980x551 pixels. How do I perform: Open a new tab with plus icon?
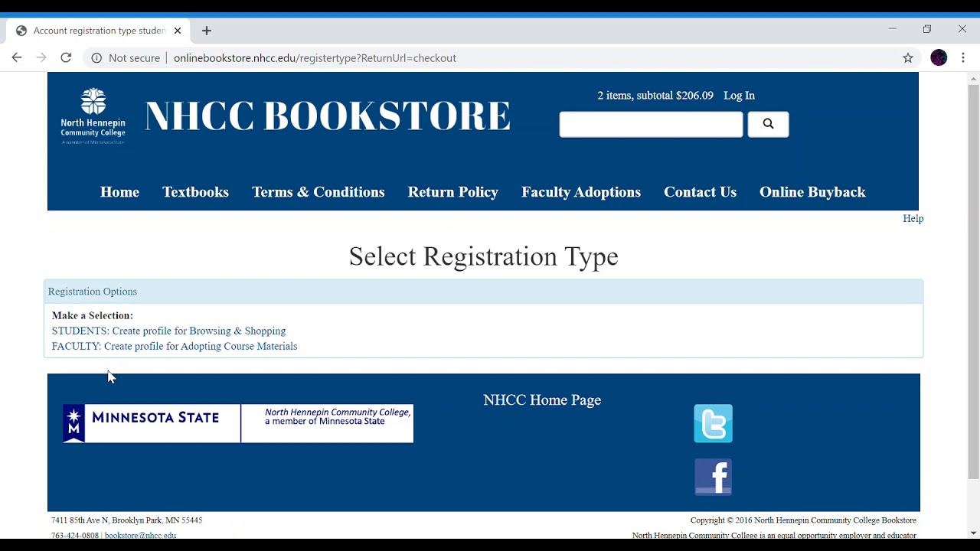pyautogui.click(x=207, y=31)
